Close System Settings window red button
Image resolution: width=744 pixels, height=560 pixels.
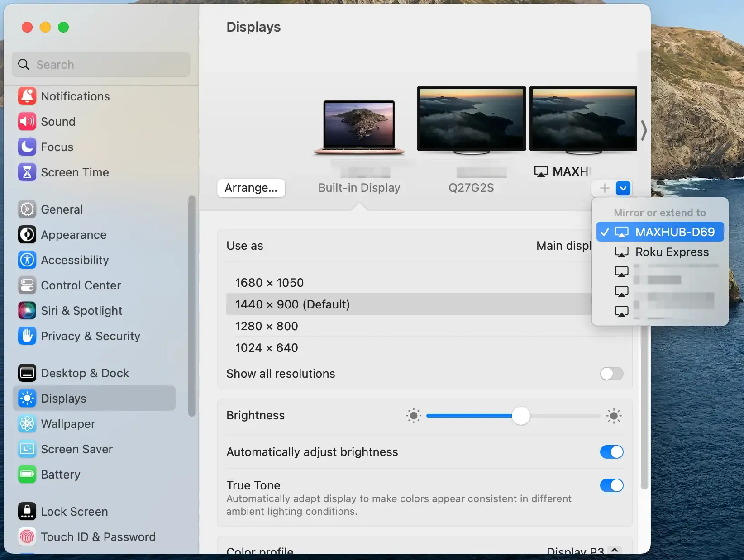coord(27,27)
